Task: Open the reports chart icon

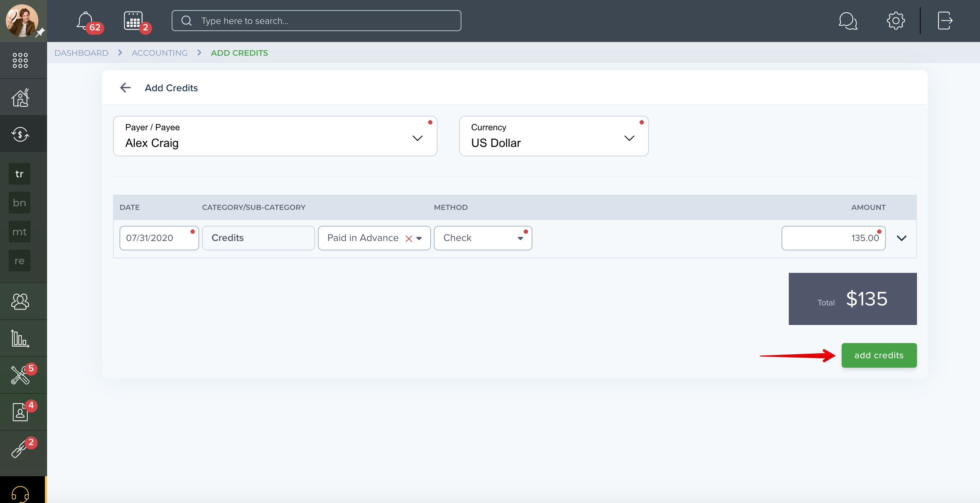Action: [x=20, y=338]
